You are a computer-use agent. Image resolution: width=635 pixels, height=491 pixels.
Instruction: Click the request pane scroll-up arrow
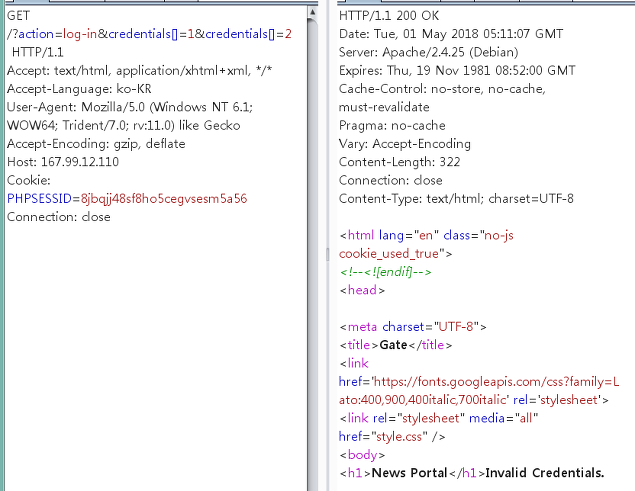tap(312, 13)
